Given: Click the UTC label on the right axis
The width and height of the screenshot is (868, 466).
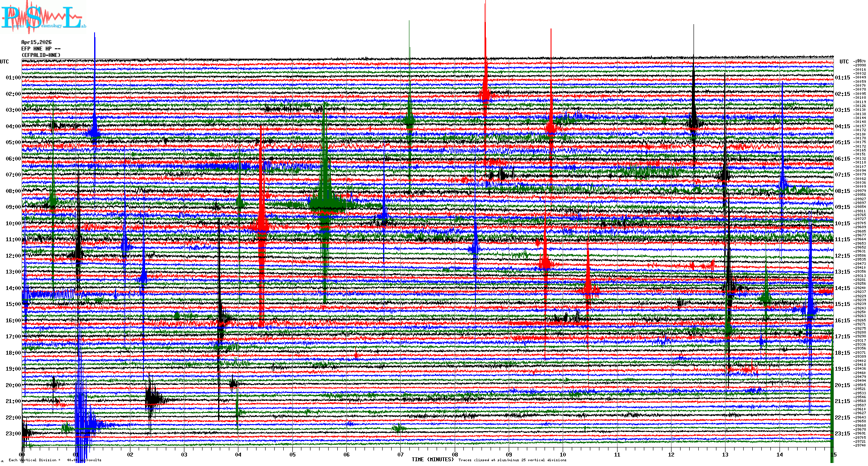Looking at the screenshot, I should click(x=844, y=62).
